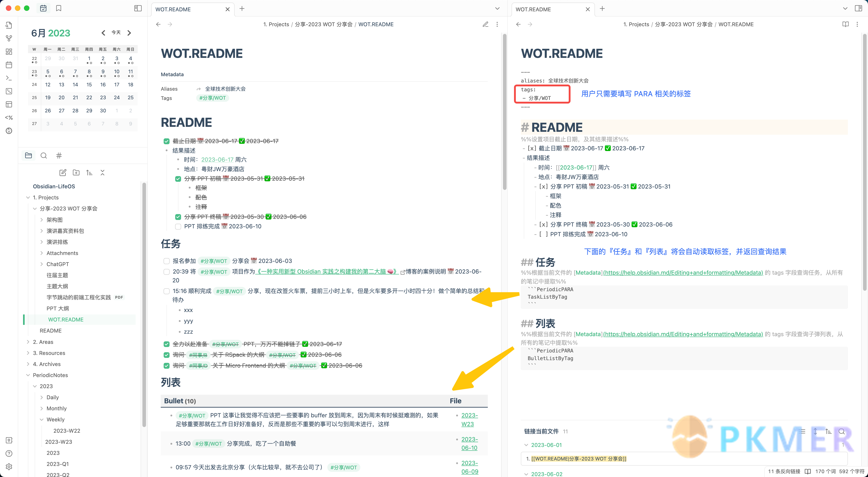Navigate back in the left pane

[158, 24]
